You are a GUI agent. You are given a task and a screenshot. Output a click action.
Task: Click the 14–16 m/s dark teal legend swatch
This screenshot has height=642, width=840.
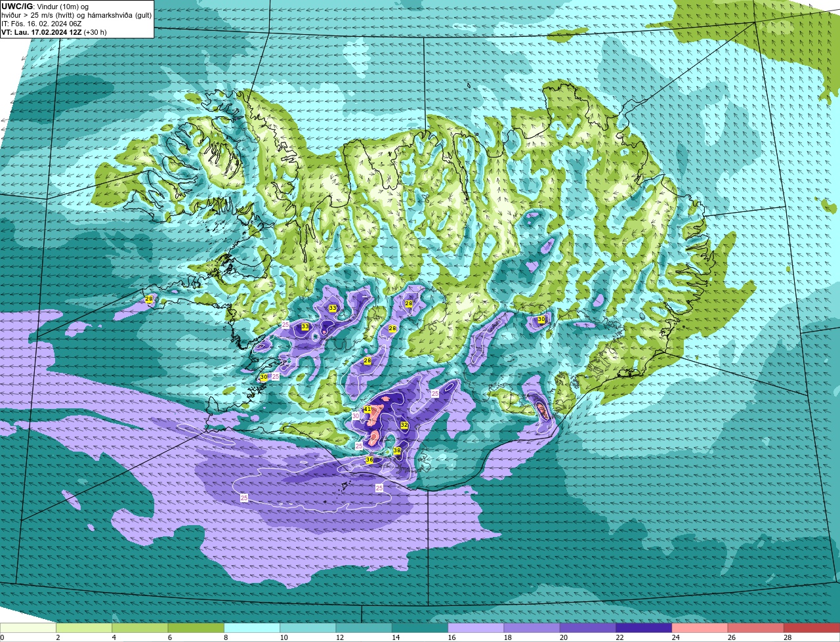coord(420,628)
